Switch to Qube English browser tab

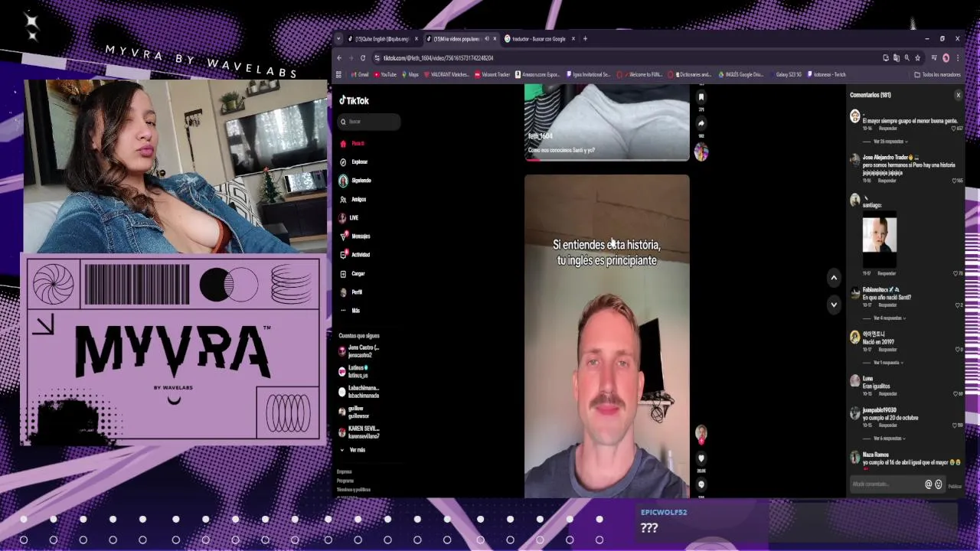click(x=382, y=38)
